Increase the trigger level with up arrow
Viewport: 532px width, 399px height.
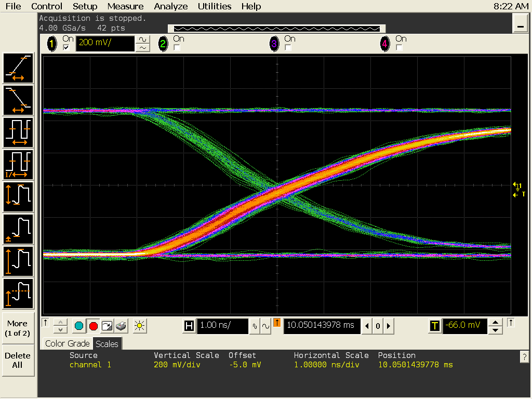coord(496,322)
